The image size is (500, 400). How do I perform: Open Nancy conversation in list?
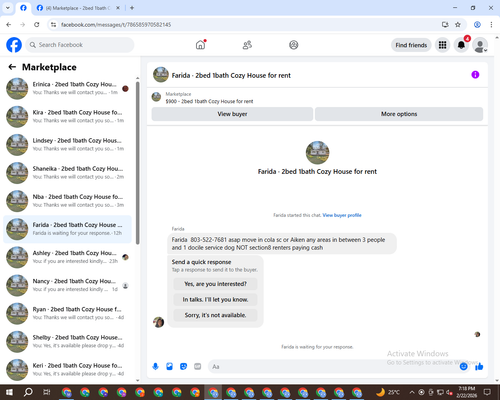pyautogui.click(x=67, y=285)
